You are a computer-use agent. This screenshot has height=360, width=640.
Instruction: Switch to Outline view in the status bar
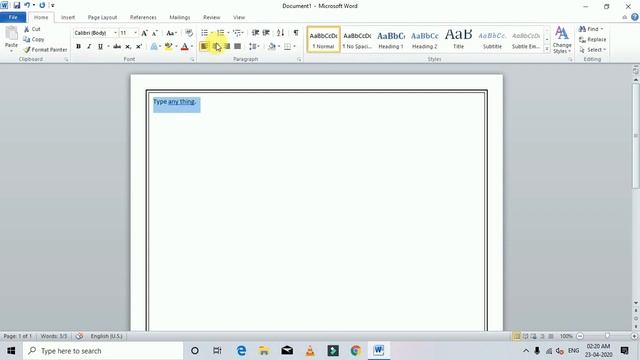pos(542,336)
